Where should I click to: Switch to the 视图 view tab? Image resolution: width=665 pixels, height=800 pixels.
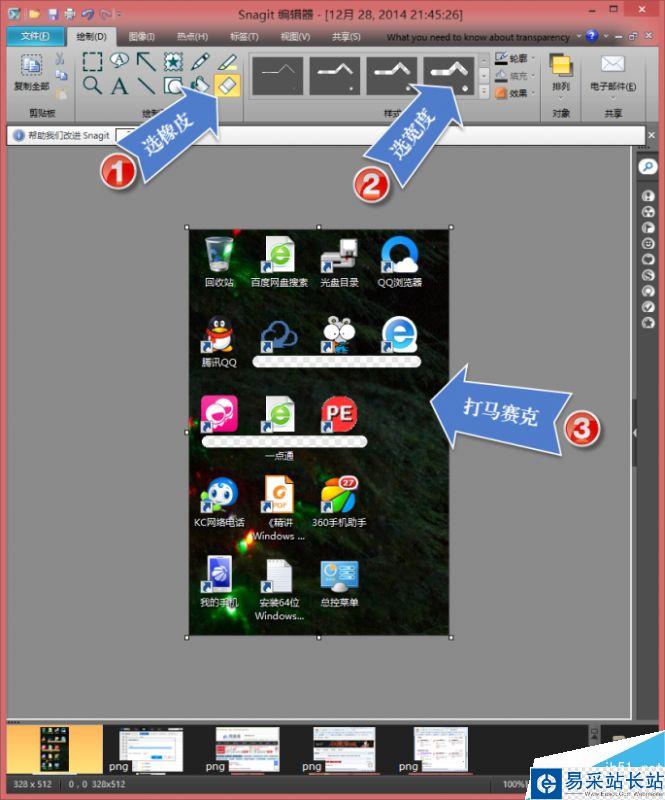(295, 37)
